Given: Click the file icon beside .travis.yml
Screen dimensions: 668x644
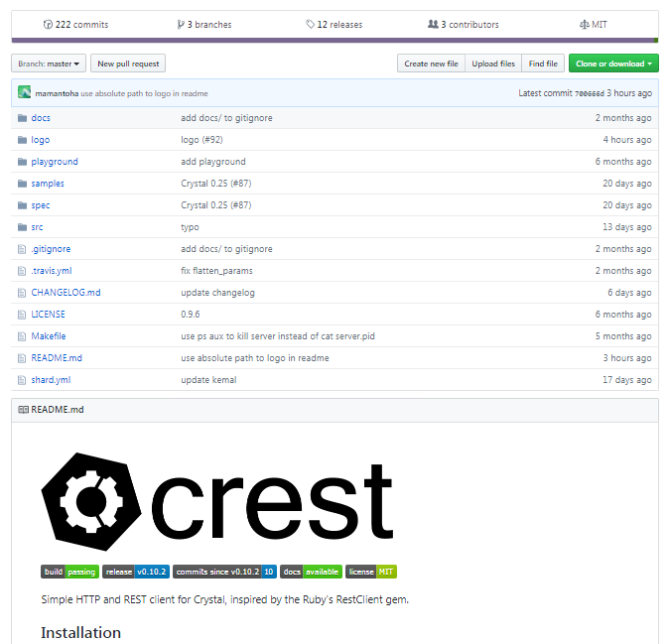Looking at the screenshot, I should pyautogui.click(x=22, y=271).
